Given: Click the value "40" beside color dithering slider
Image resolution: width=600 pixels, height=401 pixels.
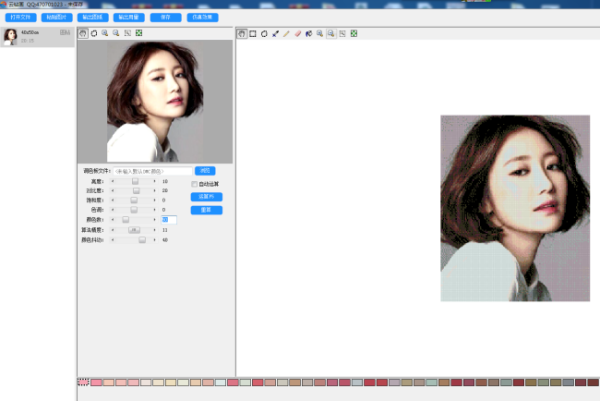Looking at the screenshot, I should (165, 240).
